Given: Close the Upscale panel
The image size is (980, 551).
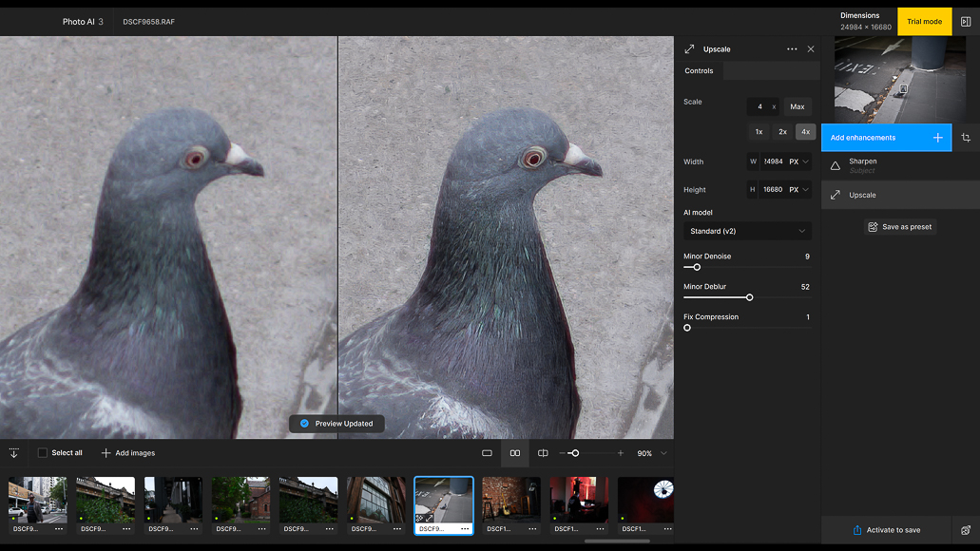Looking at the screenshot, I should [x=811, y=48].
